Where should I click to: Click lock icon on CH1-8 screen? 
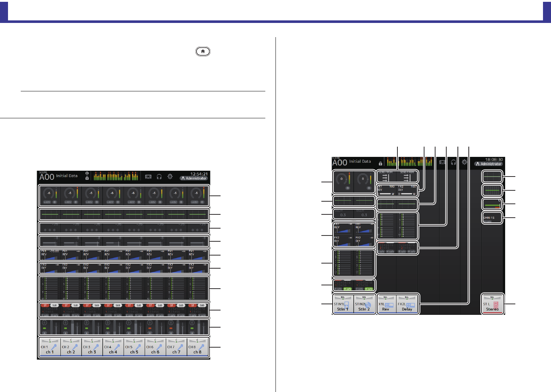[87, 178]
